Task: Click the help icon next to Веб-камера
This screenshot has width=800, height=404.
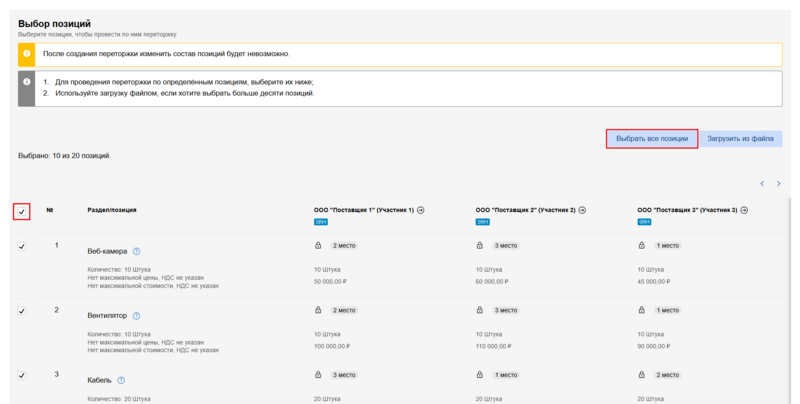Action: [x=137, y=251]
